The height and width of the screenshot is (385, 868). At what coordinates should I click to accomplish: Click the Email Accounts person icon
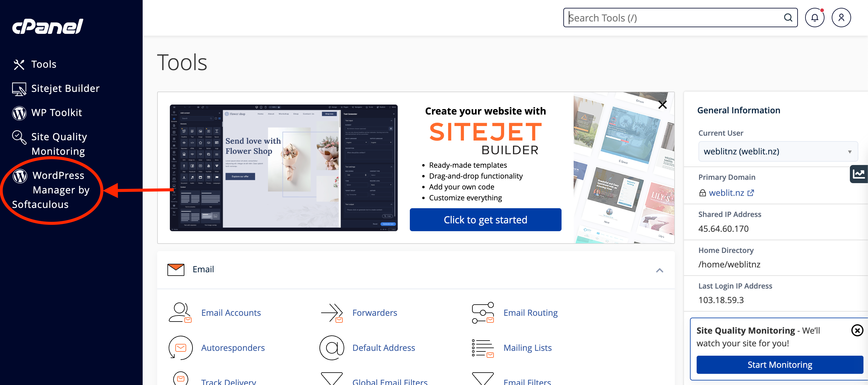[x=180, y=312]
